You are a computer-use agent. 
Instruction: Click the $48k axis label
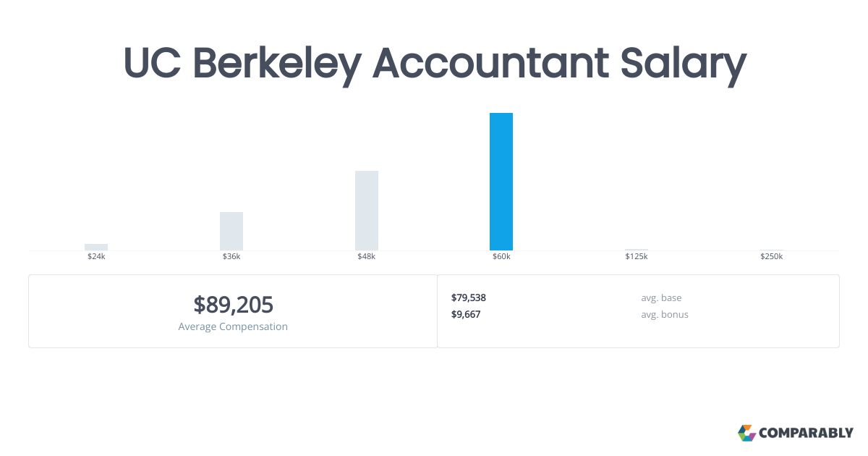click(x=367, y=257)
